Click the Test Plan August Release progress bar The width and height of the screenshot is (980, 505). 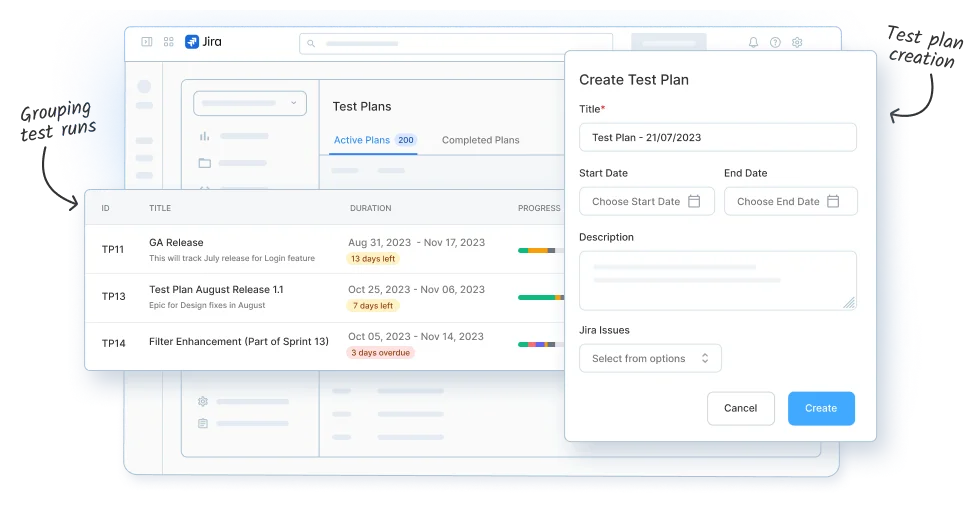pyautogui.click(x=541, y=298)
